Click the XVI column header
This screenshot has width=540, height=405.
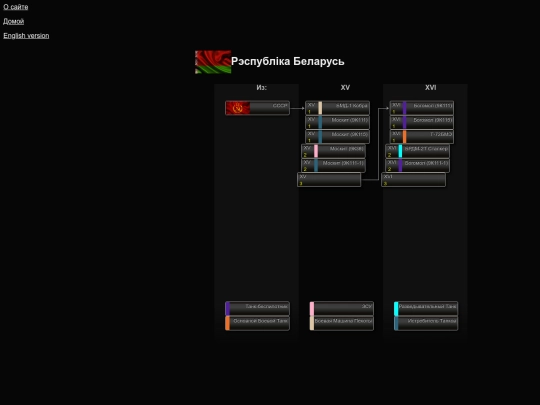[430, 87]
